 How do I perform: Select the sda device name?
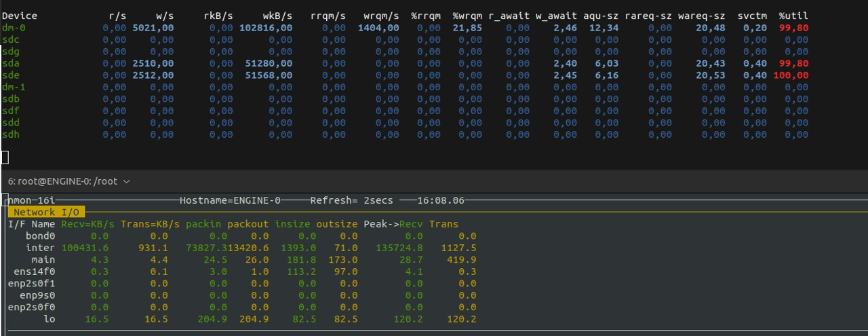(11, 63)
